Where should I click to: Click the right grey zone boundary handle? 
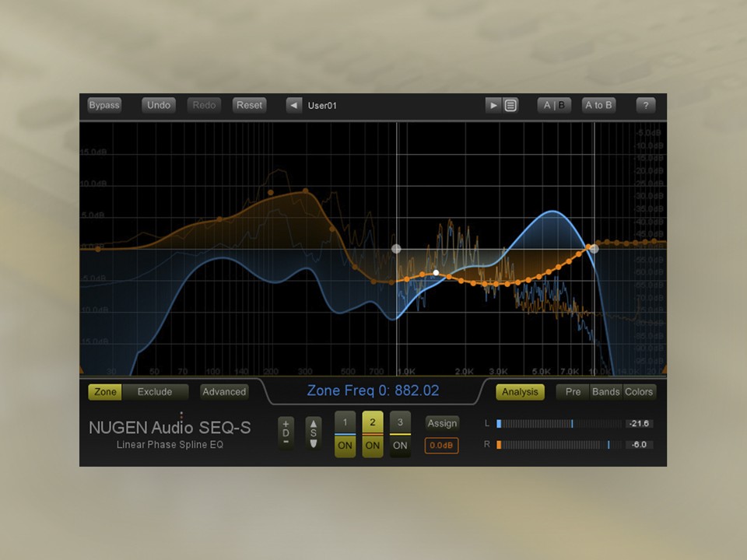594,248
